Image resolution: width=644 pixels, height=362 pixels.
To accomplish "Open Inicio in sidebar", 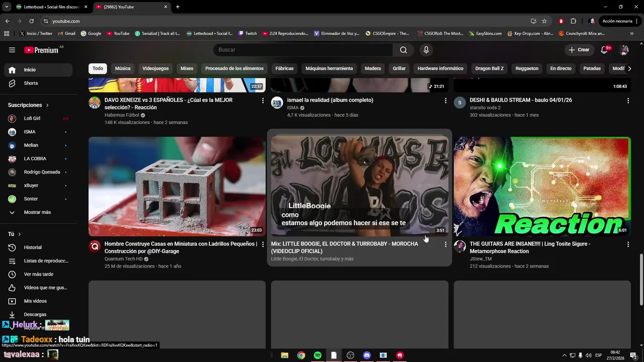I will (38, 70).
